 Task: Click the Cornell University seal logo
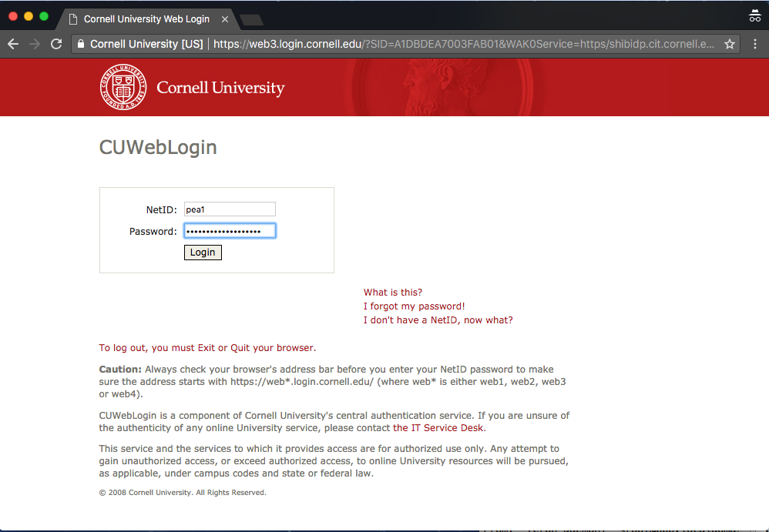pyautogui.click(x=123, y=87)
